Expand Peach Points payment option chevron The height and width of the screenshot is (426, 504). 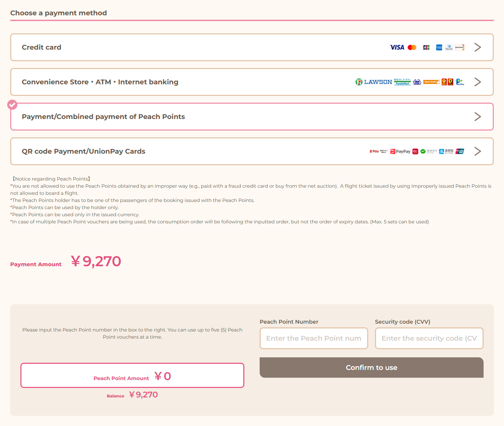pyautogui.click(x=478, y=117)
